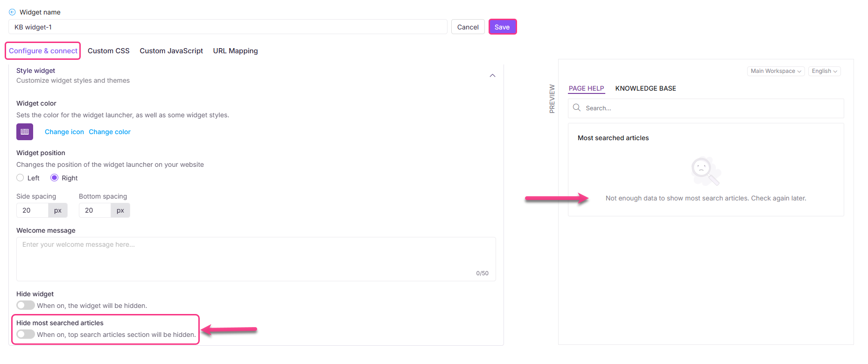Select the Right widget position radio

(55, 178)
